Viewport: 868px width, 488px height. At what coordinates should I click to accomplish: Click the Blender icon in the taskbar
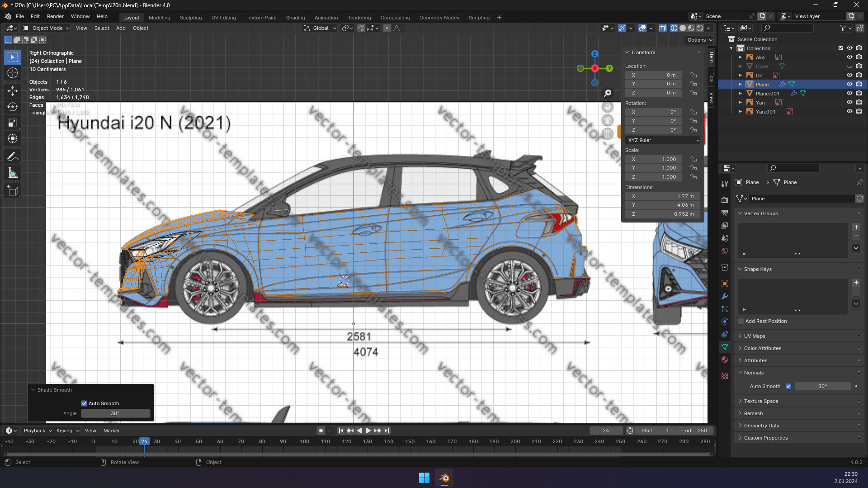[444, 478]
